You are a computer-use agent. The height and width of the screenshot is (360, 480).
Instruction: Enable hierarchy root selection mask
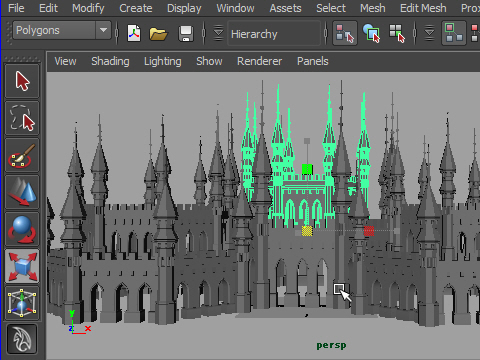coord(454,33)
